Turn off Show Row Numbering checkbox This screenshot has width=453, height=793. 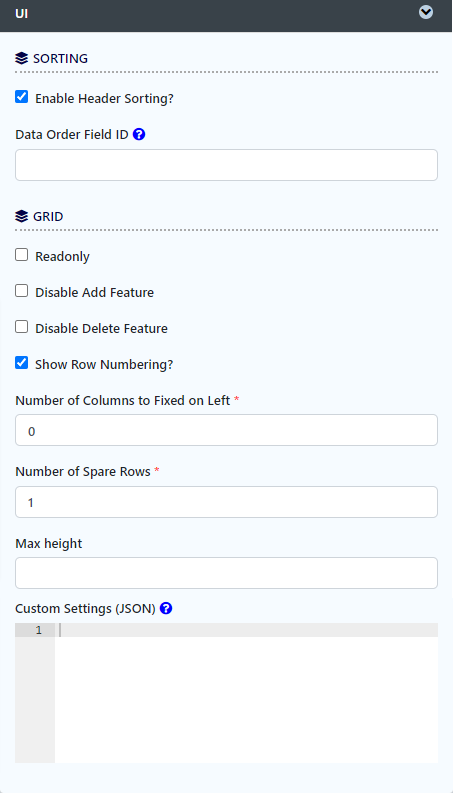click(x=21, y=363)
